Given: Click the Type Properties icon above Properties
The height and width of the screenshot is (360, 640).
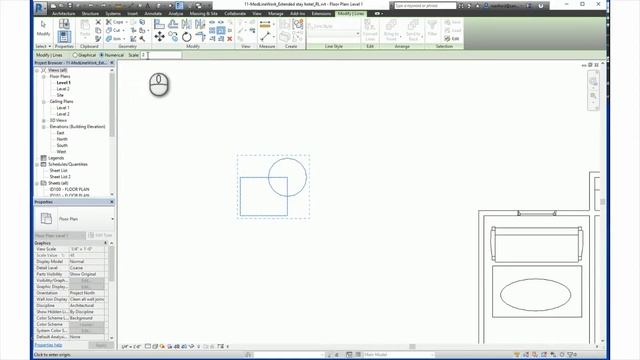Looking at the screenshot, I should coord(64,23).
